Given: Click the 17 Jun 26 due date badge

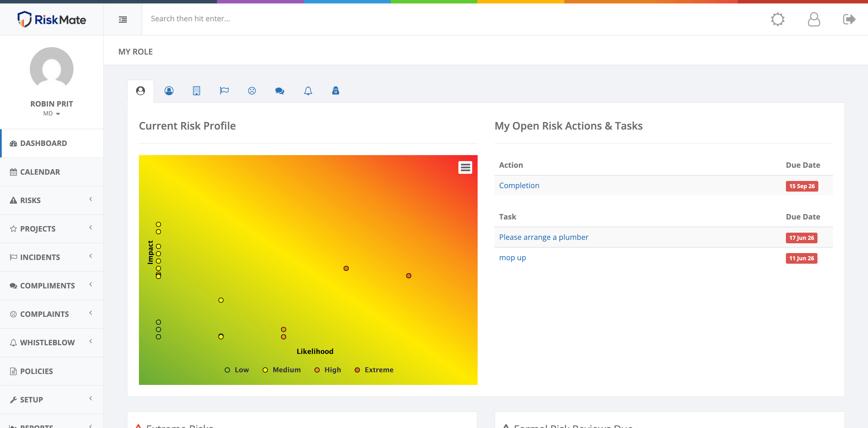Looking at the screenshot, I should click(801, 238).
